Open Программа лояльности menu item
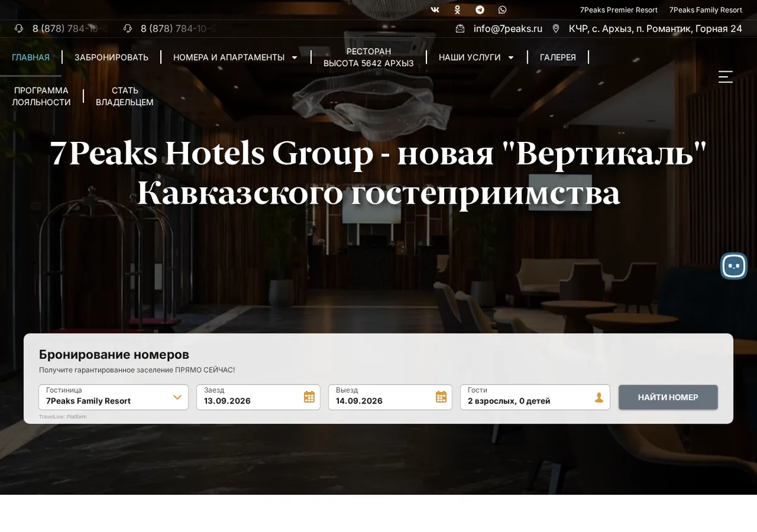This screenshot has height=532, width=757. pyautogui.click(x=41, y=96)
